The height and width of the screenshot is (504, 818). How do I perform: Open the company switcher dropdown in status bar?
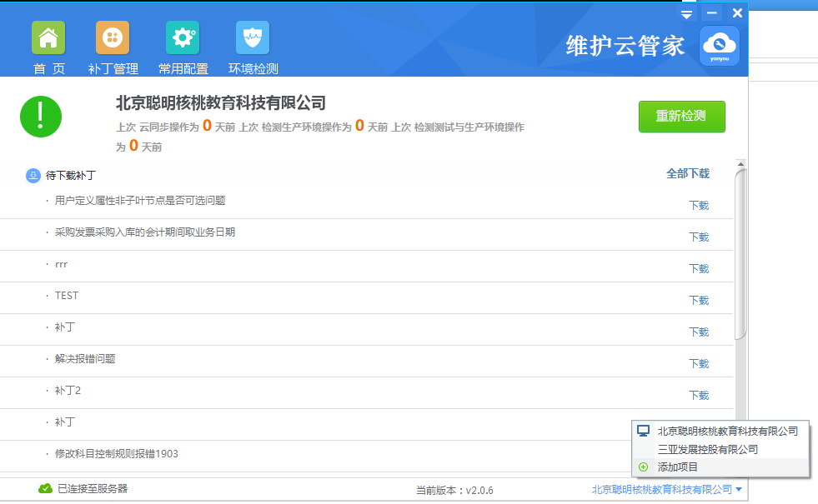coord(667,489)
